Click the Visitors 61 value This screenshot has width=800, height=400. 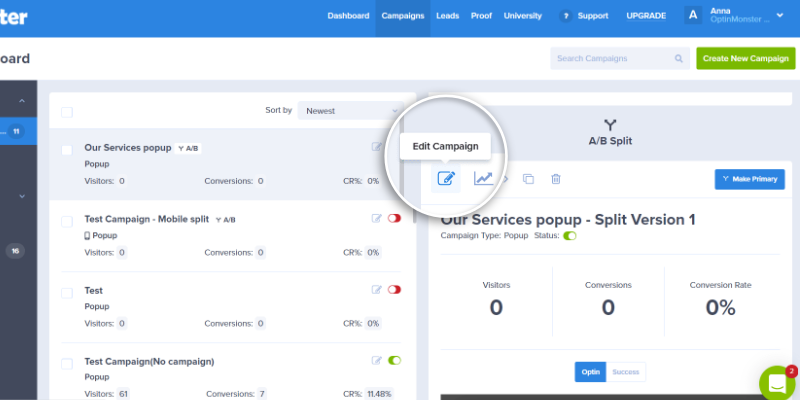[x=122, y=394]
